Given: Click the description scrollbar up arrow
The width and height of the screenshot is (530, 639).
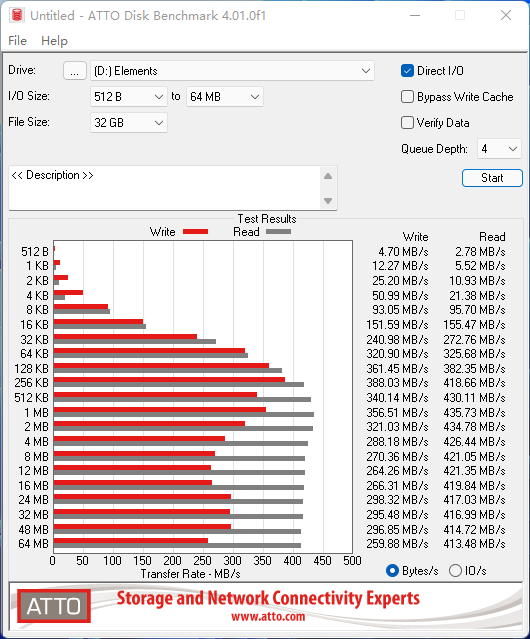Looking at the screenshot, I should 328,176.
